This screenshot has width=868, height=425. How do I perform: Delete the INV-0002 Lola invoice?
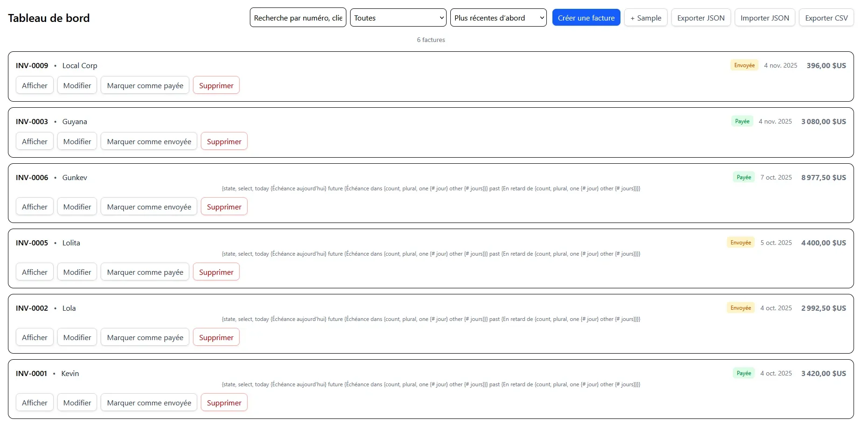pyautogui.click(x=216, y=337)
